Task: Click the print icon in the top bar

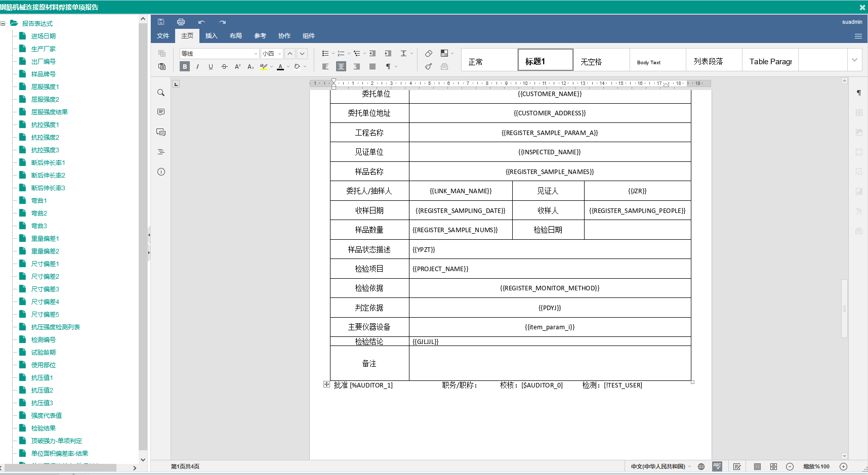Action: 181,22
